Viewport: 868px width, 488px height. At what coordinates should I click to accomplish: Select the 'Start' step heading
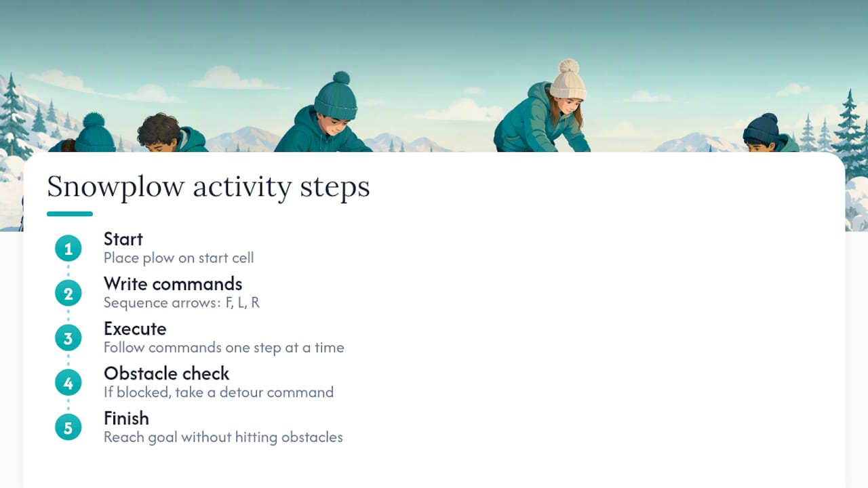[123, 239]
